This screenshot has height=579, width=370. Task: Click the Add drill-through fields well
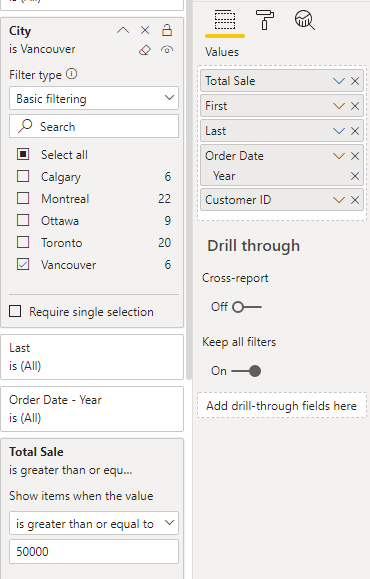[282, 405]
